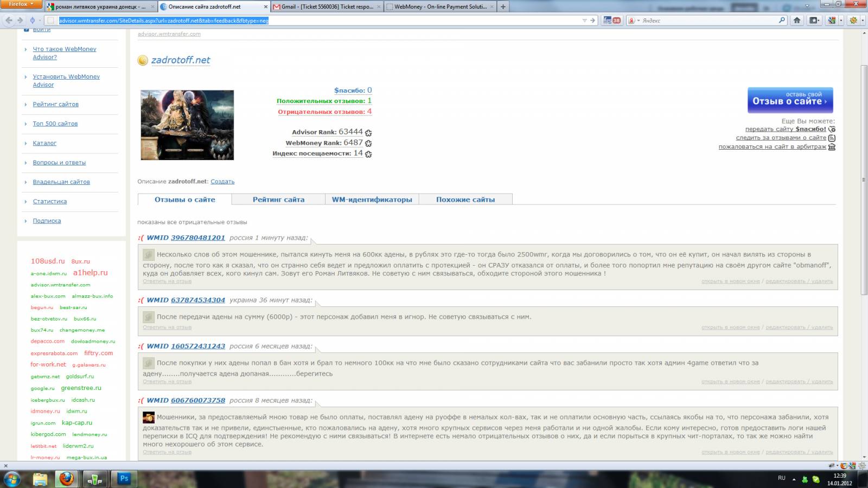Click '108usd.ru' in the red site list
The height and width of the screenshot is (488, 868).
(x=48, y=261)
